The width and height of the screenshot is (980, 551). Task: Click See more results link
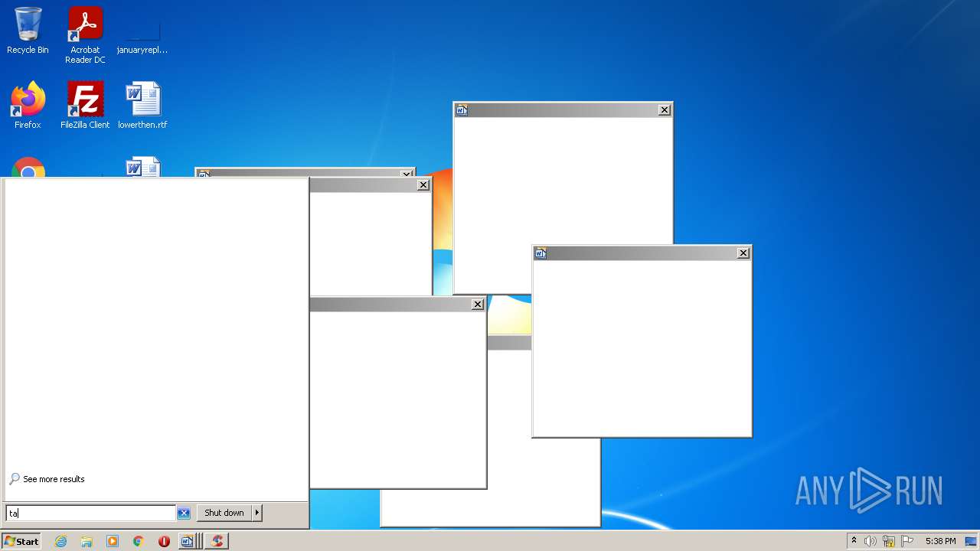54,479
